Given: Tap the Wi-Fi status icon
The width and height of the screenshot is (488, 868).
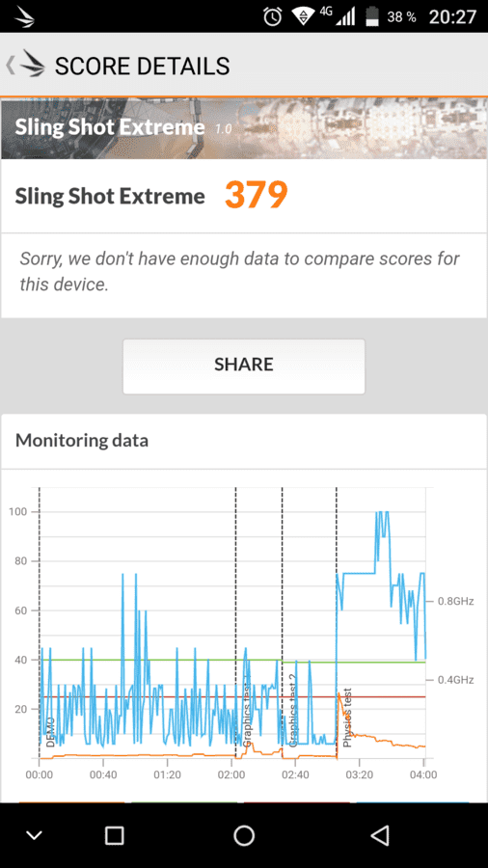Looking at the screenshot, I should pyautogui.click(x=303, y=16).
